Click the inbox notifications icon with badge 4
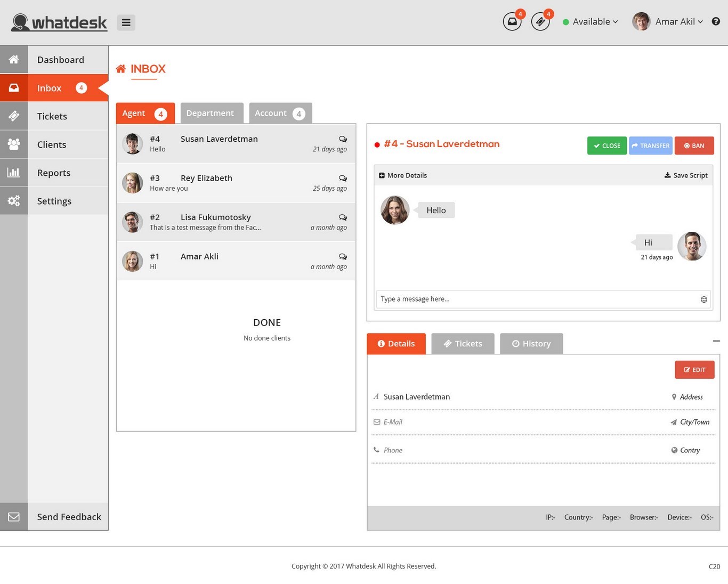Screen dimensions: 728x584 [x=511, y=22]
